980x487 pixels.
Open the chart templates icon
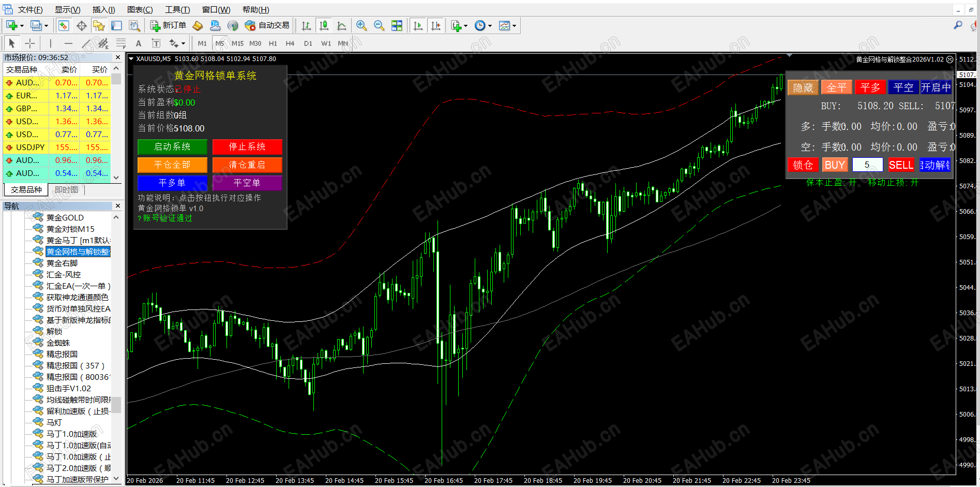point(504,25)
